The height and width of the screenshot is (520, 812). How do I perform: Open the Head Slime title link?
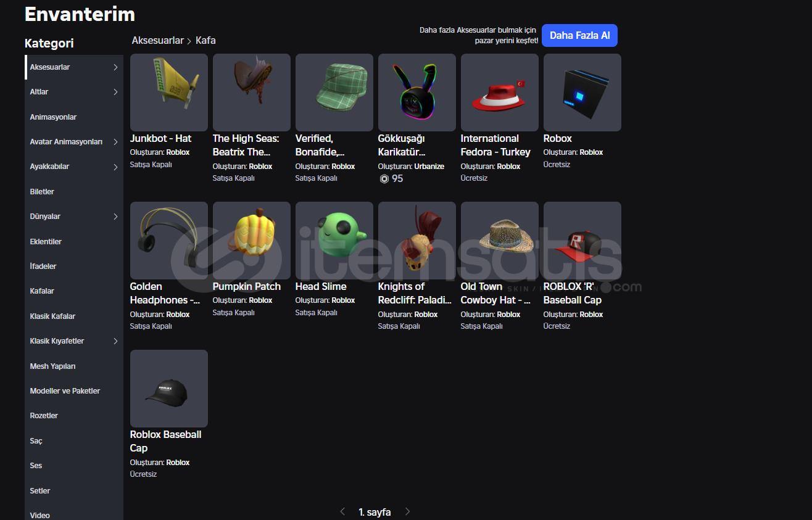321,287
